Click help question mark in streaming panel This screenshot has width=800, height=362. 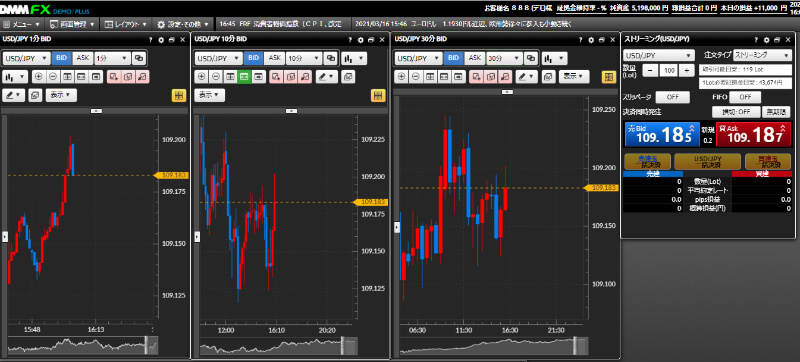pos(756,39)
